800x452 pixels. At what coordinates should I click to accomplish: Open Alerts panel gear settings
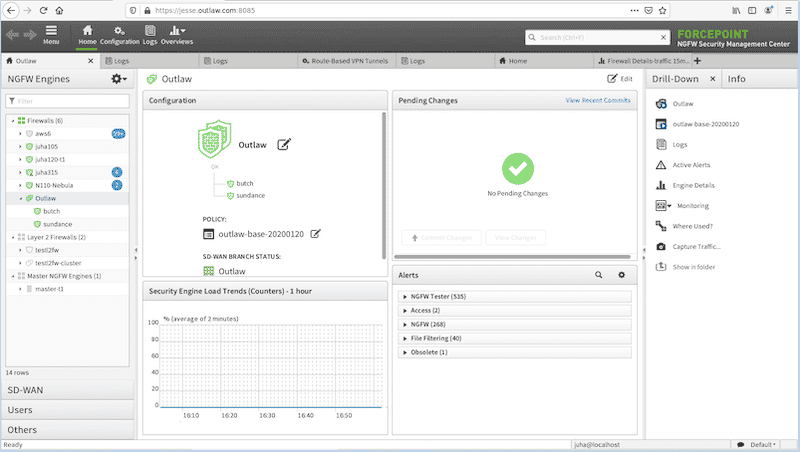(x=621, y=275)
